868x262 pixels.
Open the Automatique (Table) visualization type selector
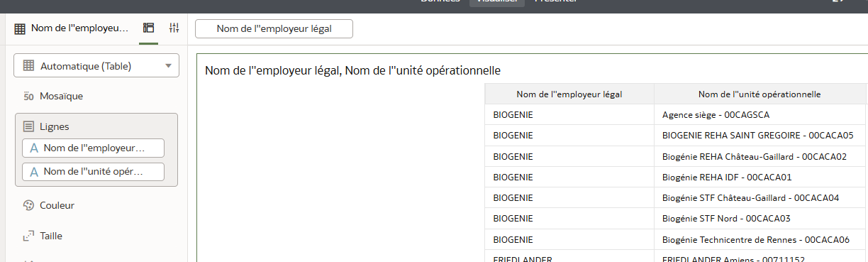[96, 66]
